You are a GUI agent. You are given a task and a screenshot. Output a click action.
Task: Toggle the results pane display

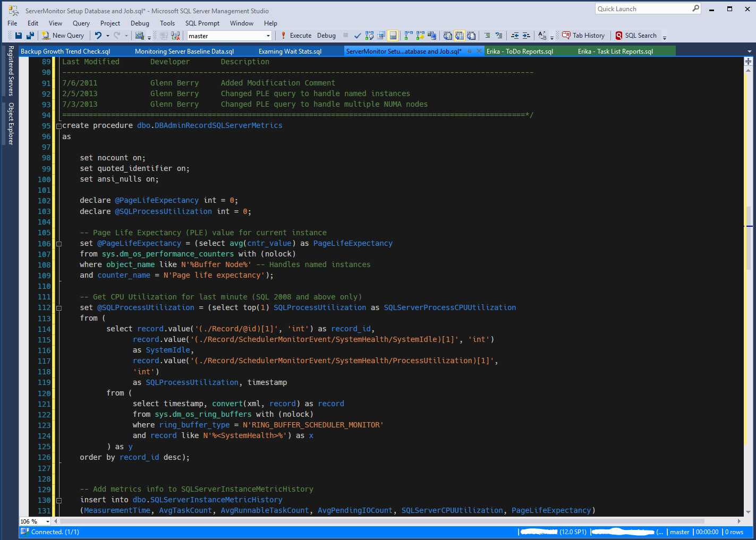[x=393, y=35]
